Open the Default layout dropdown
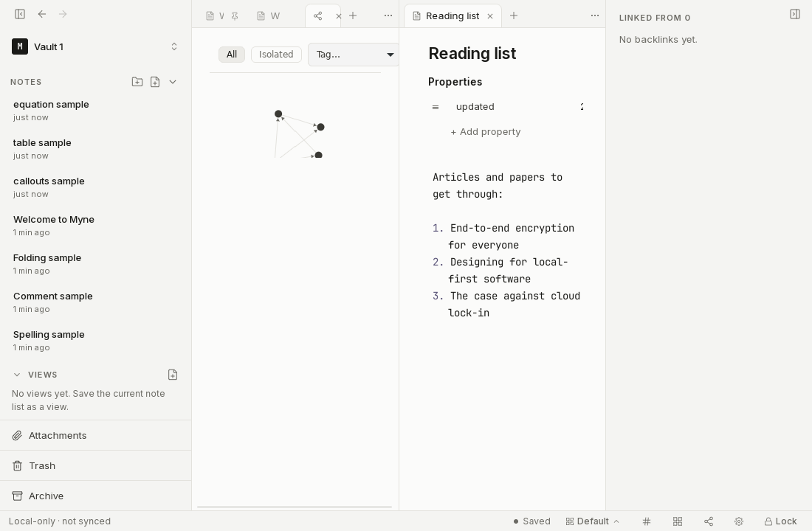The width and height of the screenshot is (812, 531). pyautogui.click(x=593, y=521)
